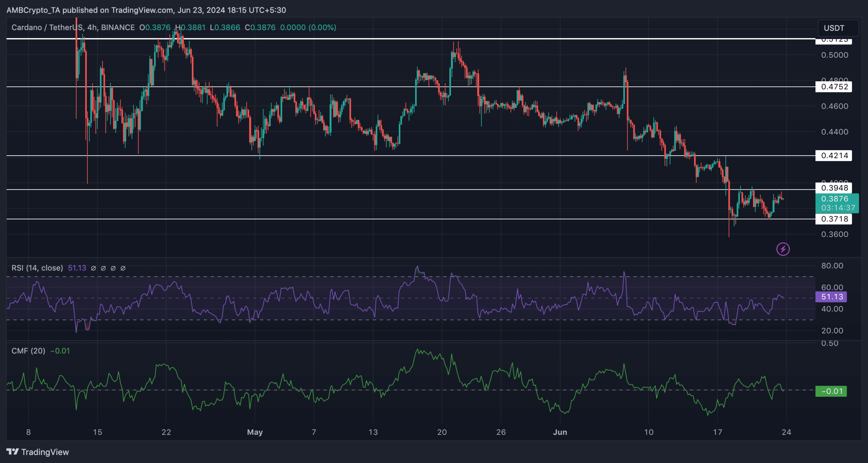The width and height of the screenshot is (868, 463).
Task: Click the CMF (20) indicator legend
Action: [28, 351]
